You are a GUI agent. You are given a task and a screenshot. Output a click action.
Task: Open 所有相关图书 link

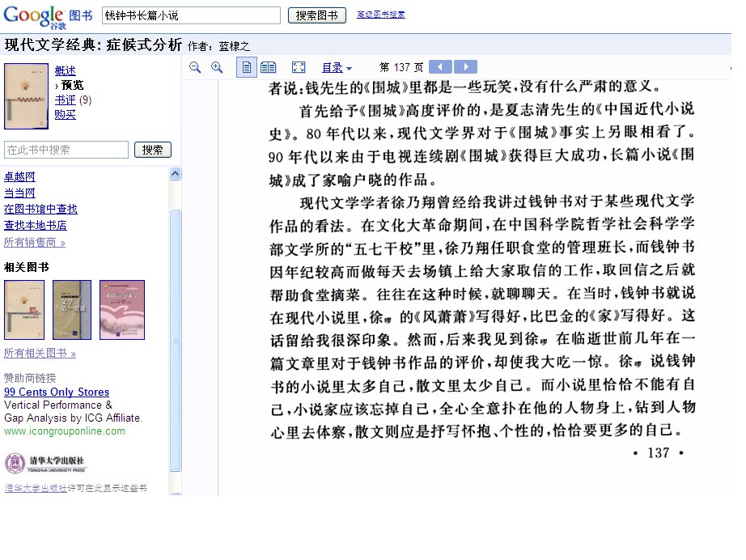[40, 353]
